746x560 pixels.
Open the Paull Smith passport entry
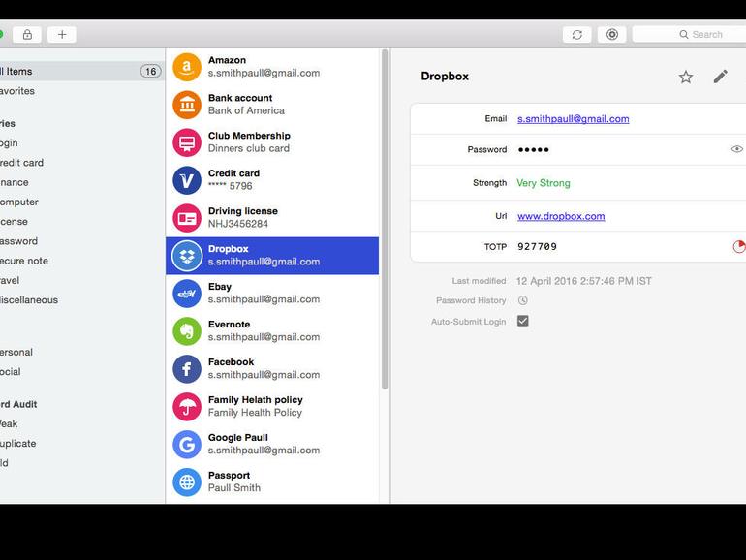pyautogui.click(x=234, y=487)
